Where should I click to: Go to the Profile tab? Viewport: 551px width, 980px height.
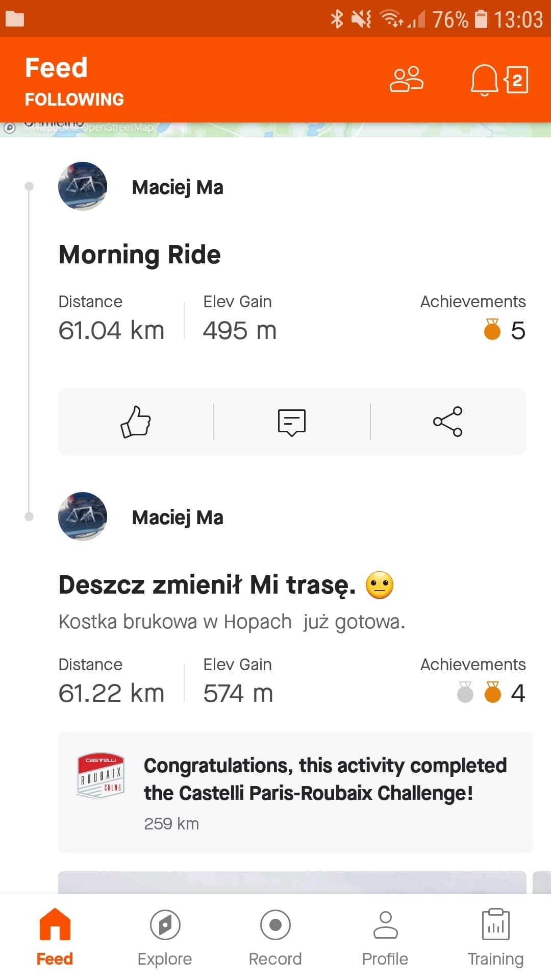385,938
